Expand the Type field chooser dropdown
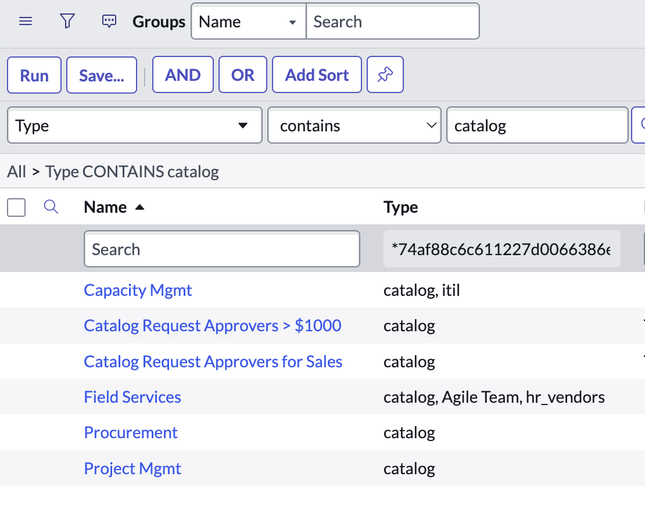This screenshot has width=645, height=508. (135, 125)
